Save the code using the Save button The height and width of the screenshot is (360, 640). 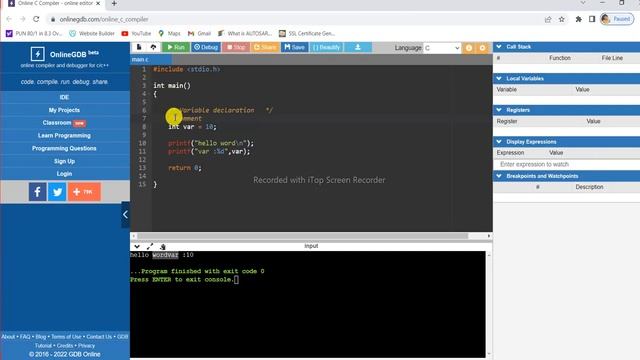294,47
